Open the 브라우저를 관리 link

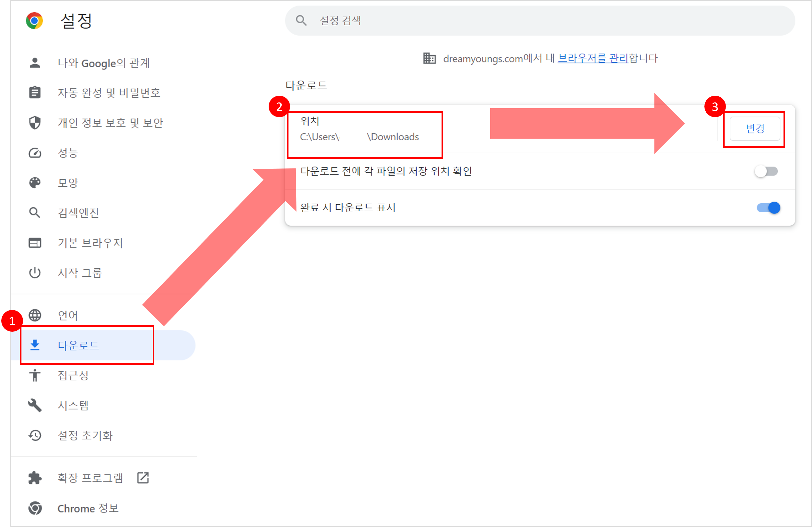[x=593, y=58]
